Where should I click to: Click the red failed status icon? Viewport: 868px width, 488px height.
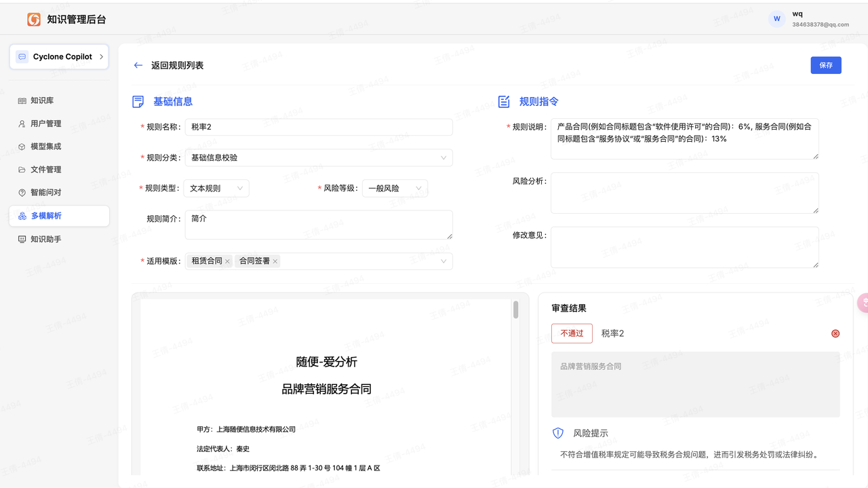coord(835,333)
